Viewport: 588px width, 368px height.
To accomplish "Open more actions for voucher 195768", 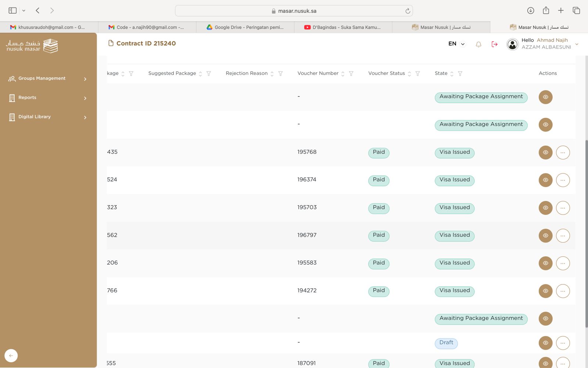I will (x=563, y=152).
